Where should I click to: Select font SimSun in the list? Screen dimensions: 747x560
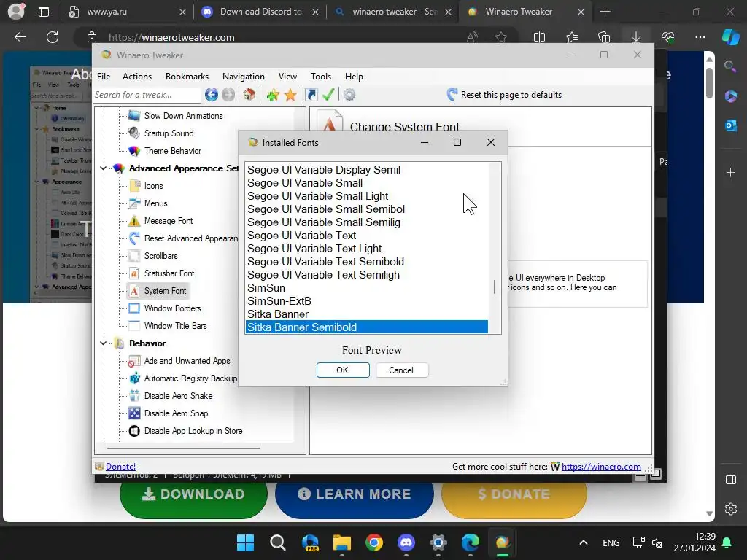[366, 288]
